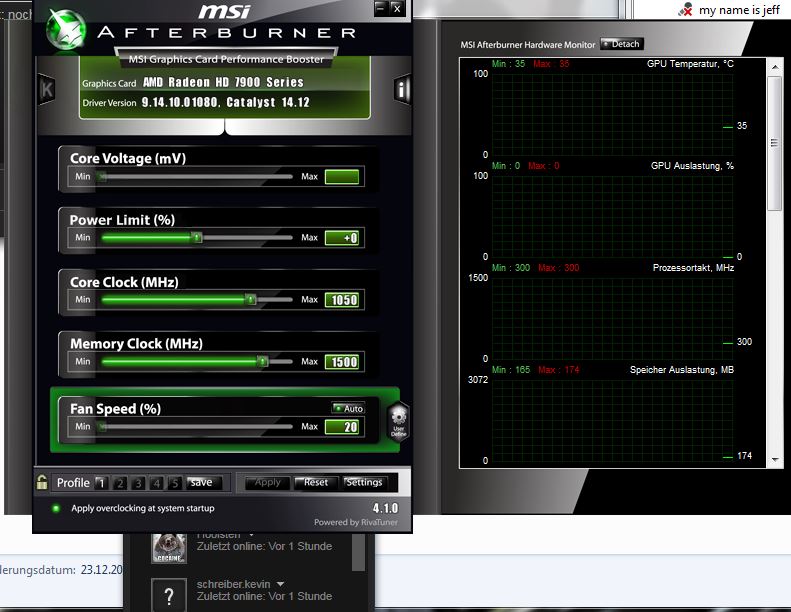Click hardware monitor scrollbar down arrow

[775, 460]
